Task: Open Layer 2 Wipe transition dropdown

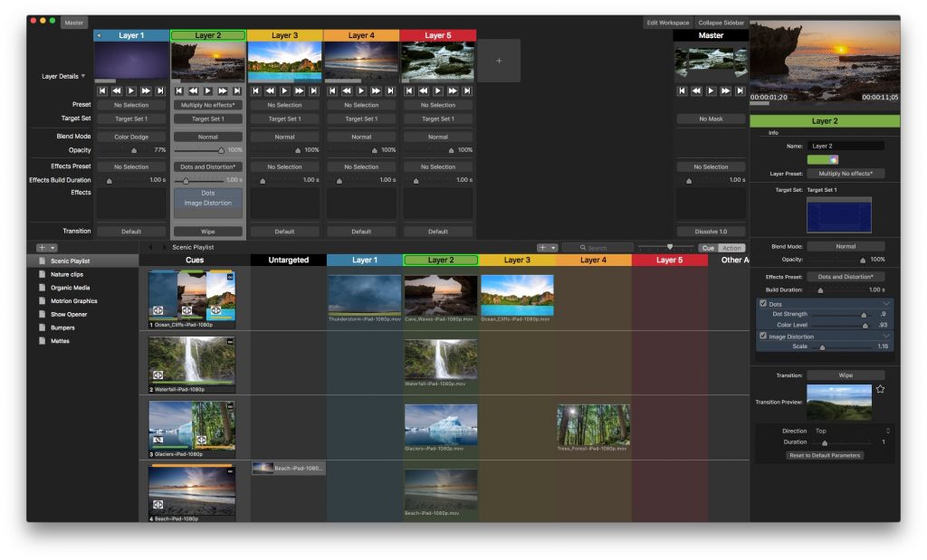Action: point(208,232)
